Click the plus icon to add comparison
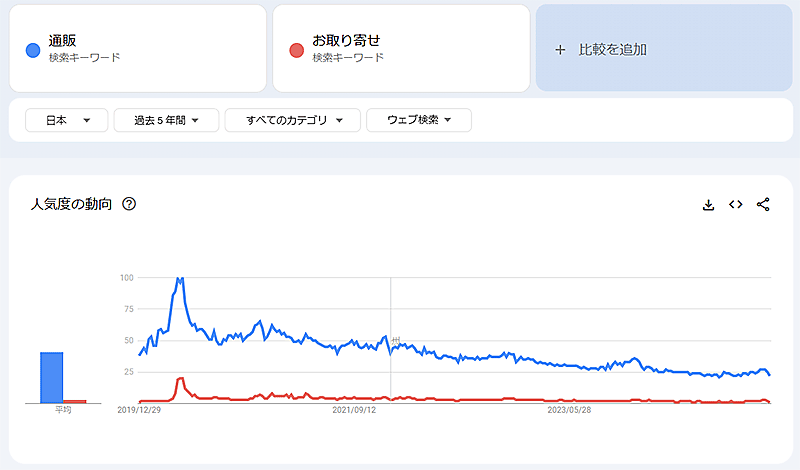 coord(560,49)
